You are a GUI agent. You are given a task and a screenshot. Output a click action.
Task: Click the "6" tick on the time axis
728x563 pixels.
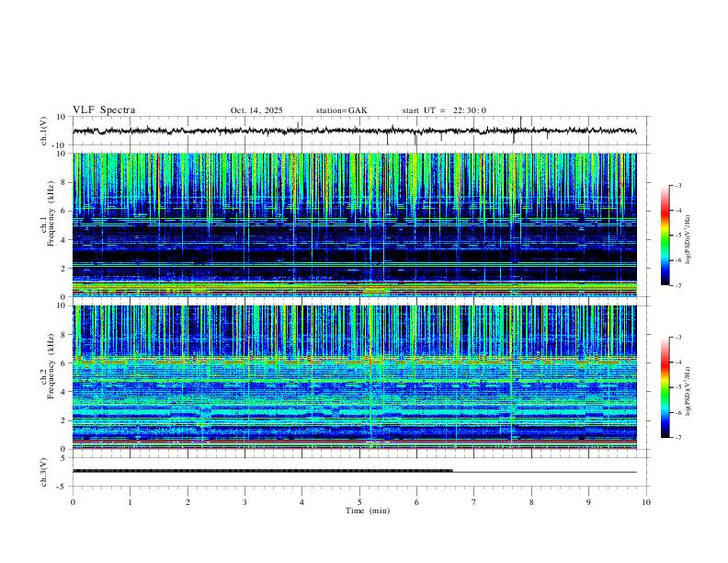[x=416, y=502]
